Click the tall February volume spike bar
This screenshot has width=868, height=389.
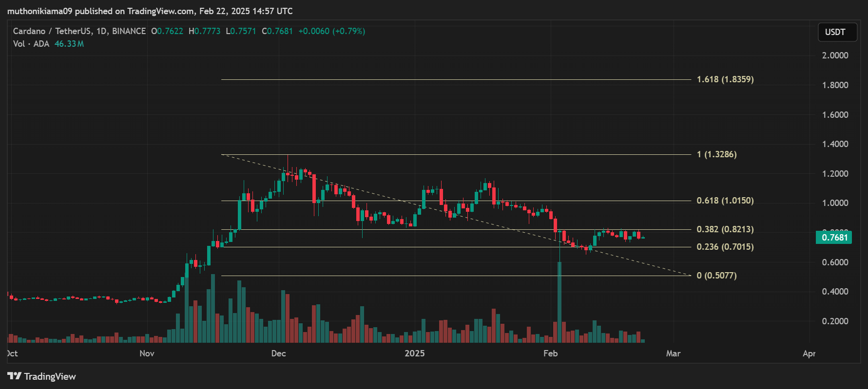(x=559, y=302)
